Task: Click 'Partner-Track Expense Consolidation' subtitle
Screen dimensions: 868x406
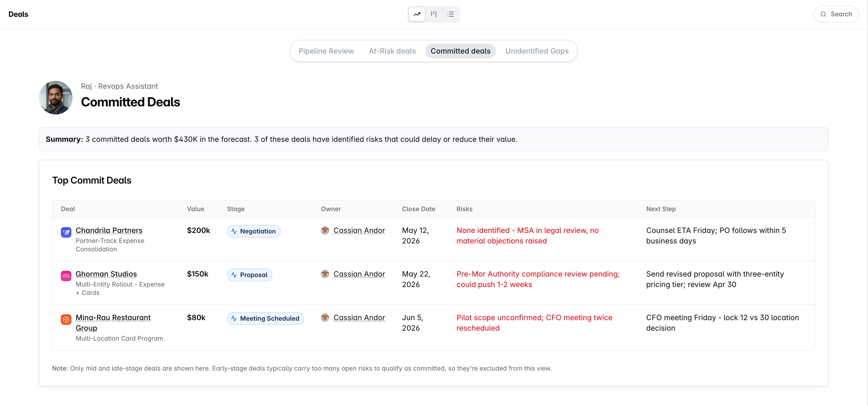Action: click(x=110, y=244)
